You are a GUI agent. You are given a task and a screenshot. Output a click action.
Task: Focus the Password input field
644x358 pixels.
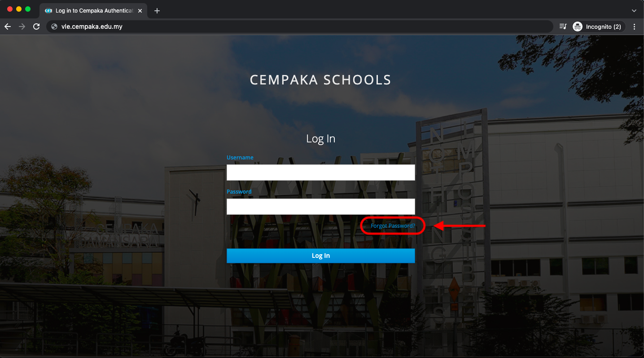(321, 207)
